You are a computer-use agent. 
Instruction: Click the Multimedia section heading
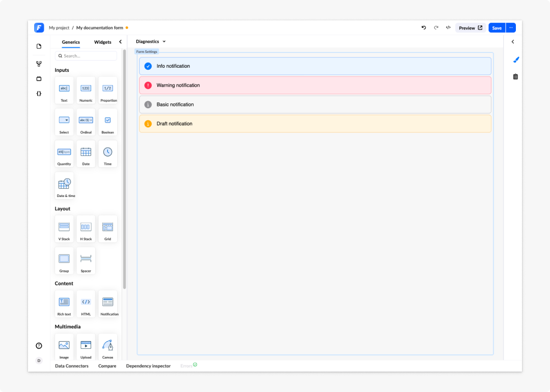pos(68,326)
